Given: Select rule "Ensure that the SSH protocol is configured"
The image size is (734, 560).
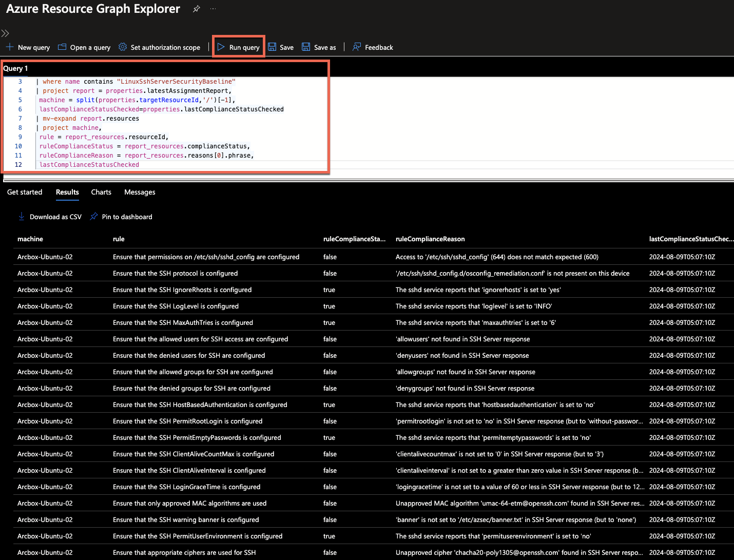Looking at the screenshot, I should (x=175, y=274).
